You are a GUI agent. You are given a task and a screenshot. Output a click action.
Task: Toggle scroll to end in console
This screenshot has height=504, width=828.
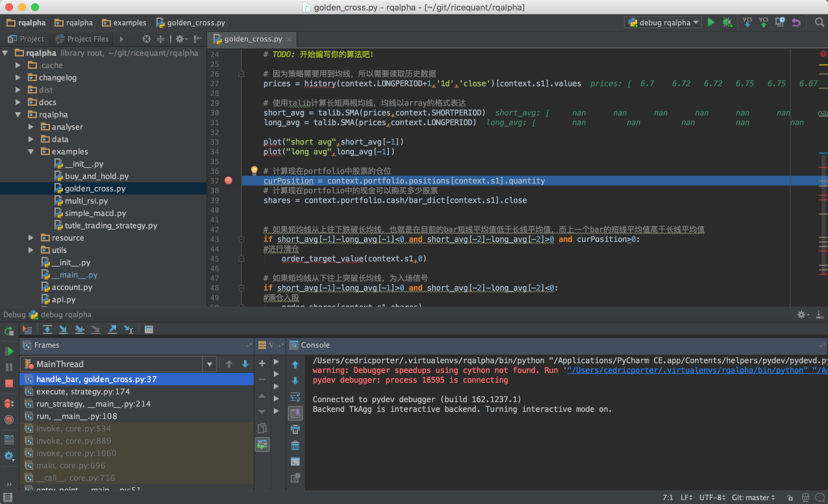(295, 413)
